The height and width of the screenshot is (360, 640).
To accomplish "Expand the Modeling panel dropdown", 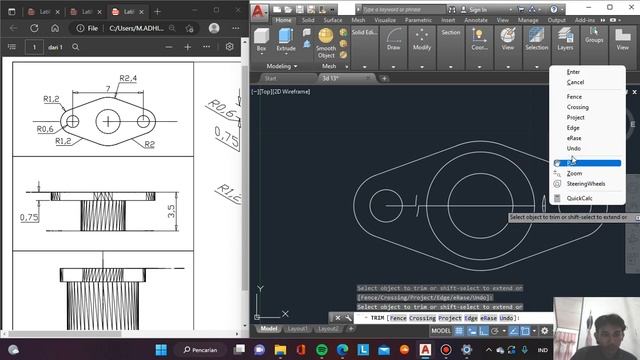I will pos(282,66).
